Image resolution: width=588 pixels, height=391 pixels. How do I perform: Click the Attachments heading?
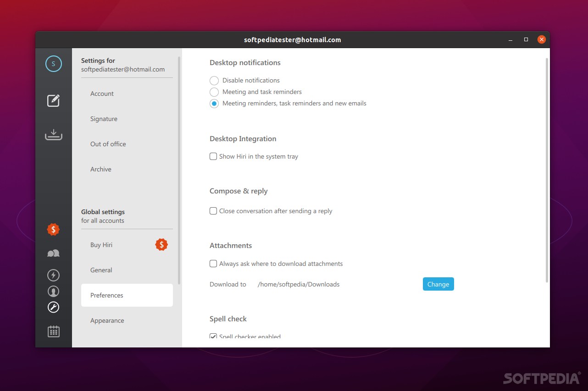[231, 246]
